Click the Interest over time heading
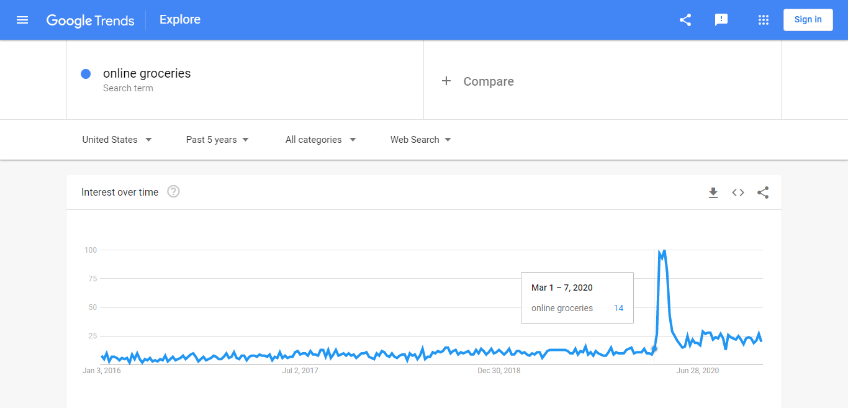This screenshot has height=408, width=848. click(120, 192)
